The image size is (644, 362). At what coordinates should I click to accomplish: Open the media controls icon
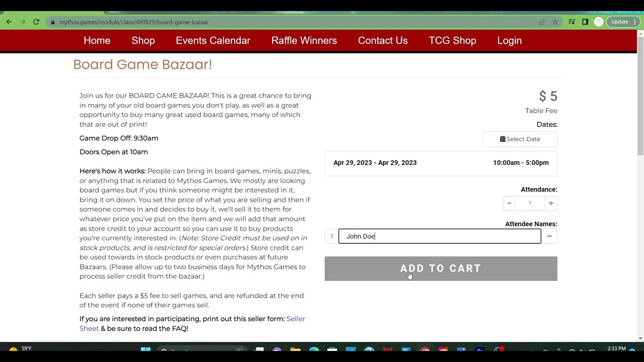(572, 22)
